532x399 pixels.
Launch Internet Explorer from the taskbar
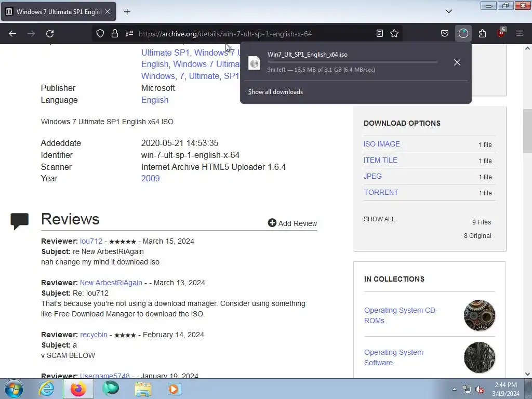click(x=46, y=389)
